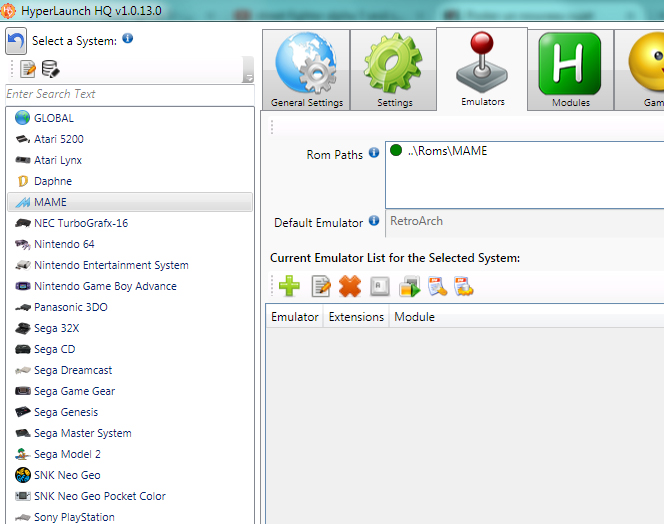Click the rename emulator icon
Screen dimensions: 664x524
[x=379, y=286]
